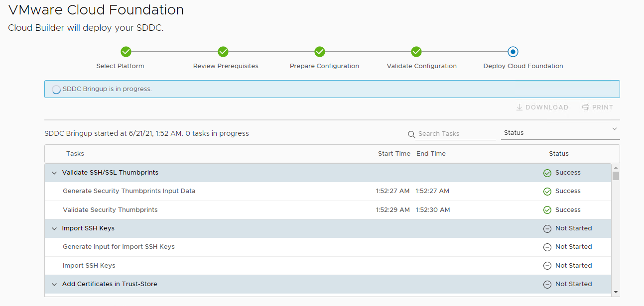The width and height of the screenshot is (644, 306).
Task: Collapse the Add Certificates in Trust-Store group
Action: click(54, 285)
